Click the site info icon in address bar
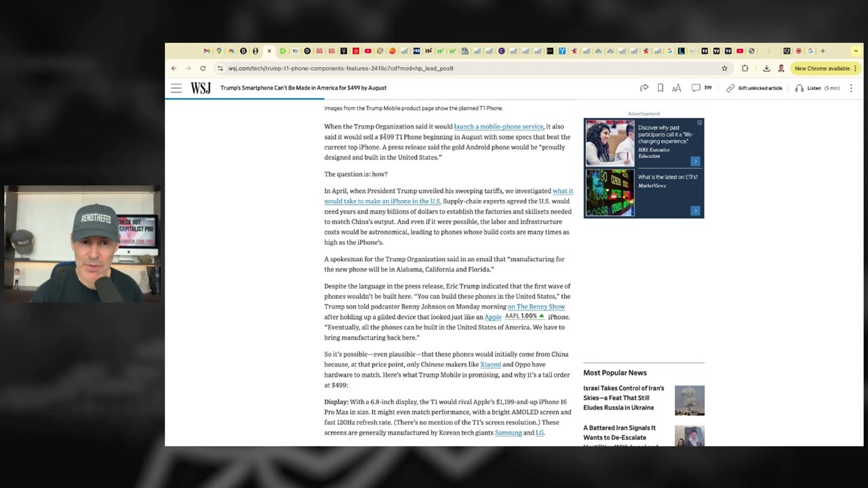The height and width of the screenshot is (488, 868). 220,68
